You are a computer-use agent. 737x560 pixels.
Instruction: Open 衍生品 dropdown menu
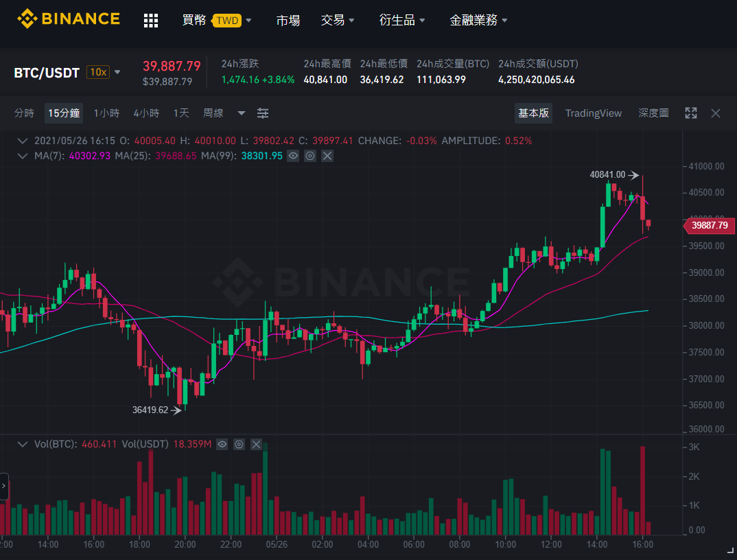point(402,20)
